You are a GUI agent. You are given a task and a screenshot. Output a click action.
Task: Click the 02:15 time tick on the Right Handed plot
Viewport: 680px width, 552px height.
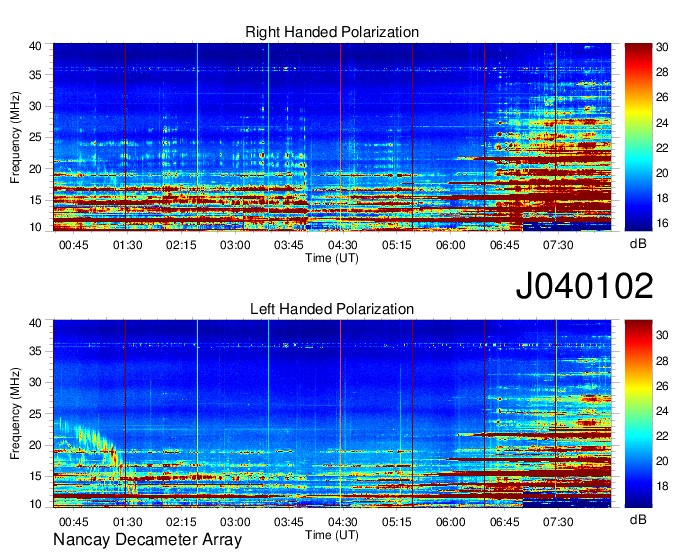[181, 245]
